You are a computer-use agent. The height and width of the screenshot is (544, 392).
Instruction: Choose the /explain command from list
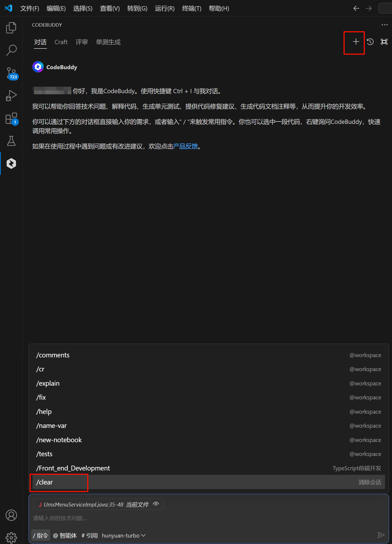(48, 383)
